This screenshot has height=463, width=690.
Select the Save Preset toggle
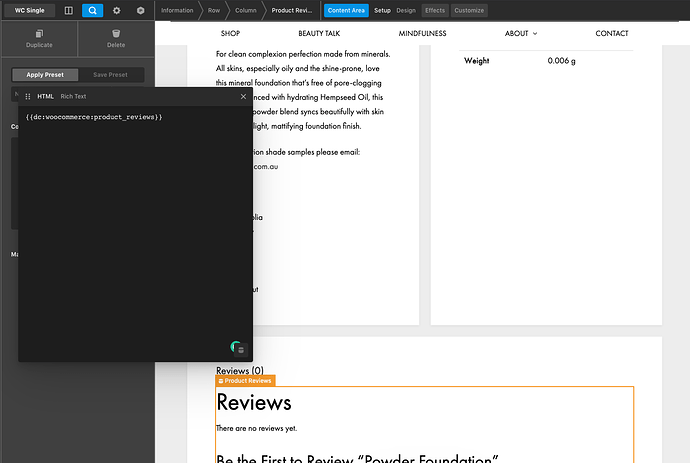tap(110, 75)
